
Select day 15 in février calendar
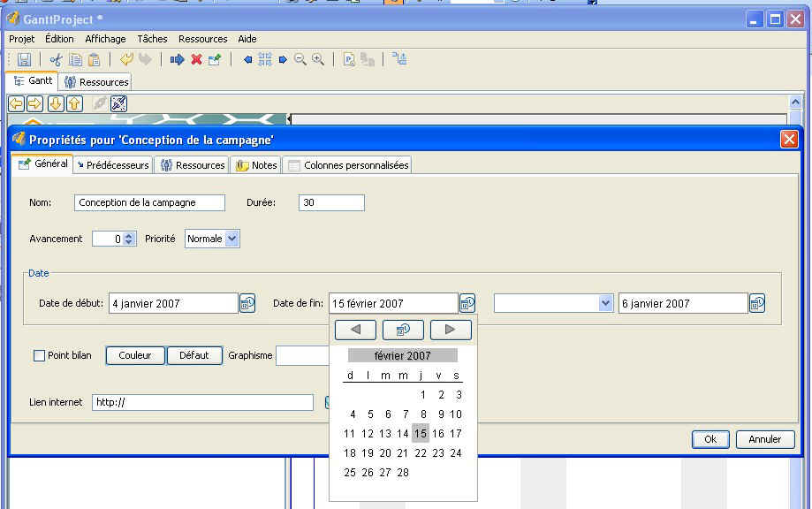coord(421,433)
